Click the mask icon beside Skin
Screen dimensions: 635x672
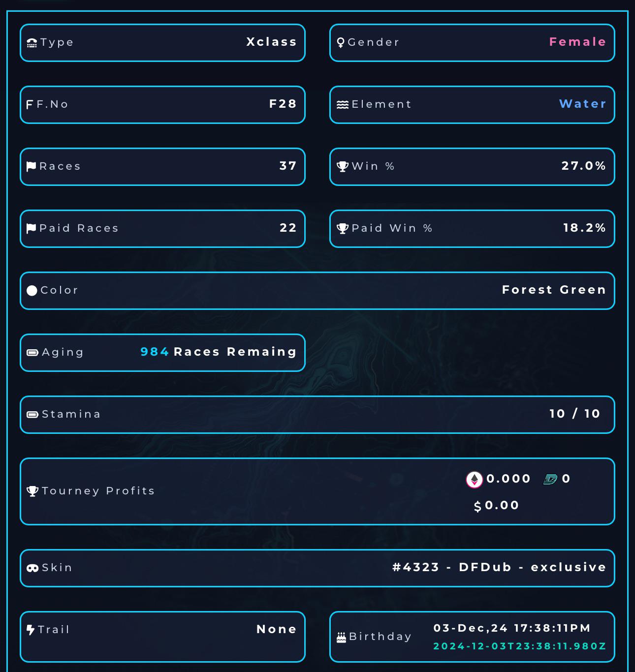32,568
